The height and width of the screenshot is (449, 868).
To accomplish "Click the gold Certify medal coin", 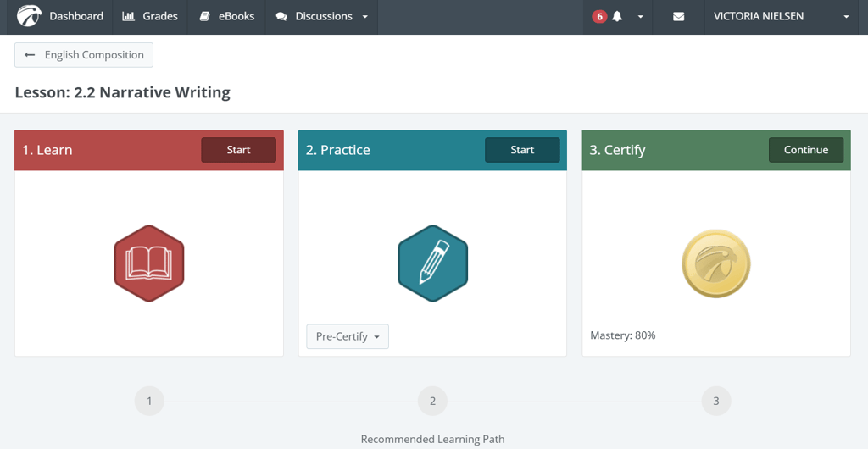I will [x=715, y=263].
